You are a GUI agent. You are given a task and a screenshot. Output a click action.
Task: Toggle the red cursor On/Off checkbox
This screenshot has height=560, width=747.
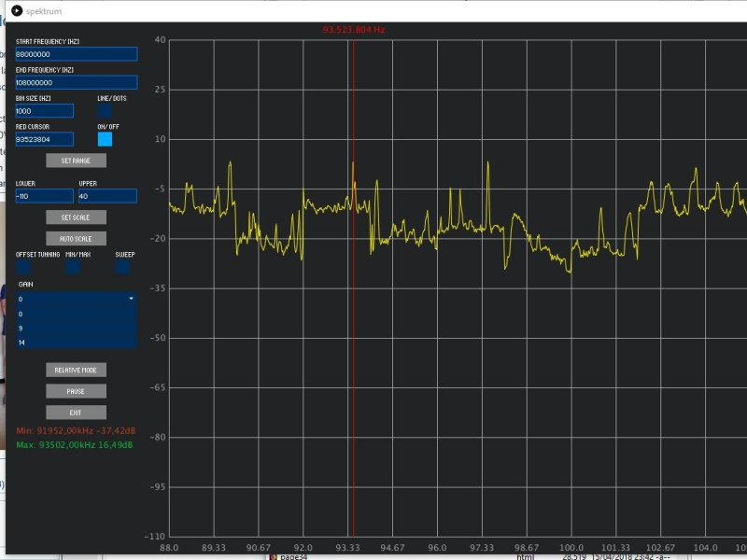pyautogui.click(x=105, y=139)
